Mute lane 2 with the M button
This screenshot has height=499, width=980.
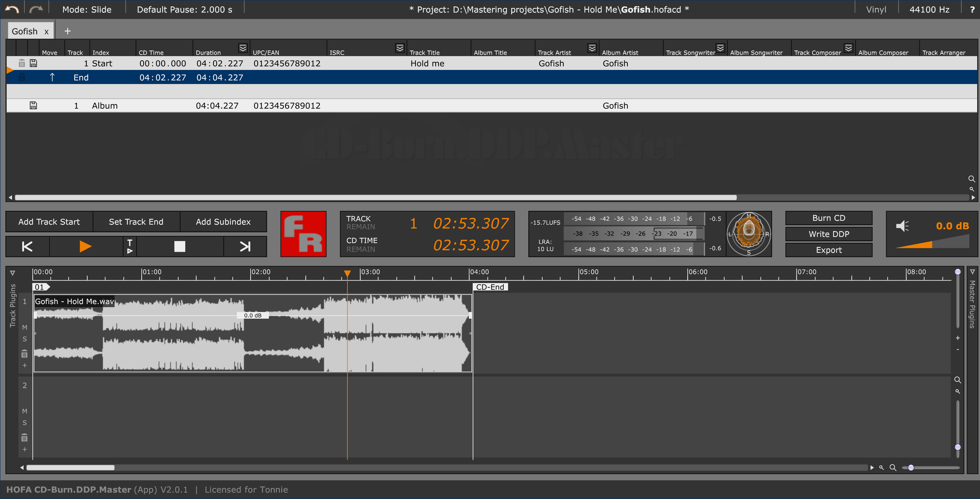(24, 411)
